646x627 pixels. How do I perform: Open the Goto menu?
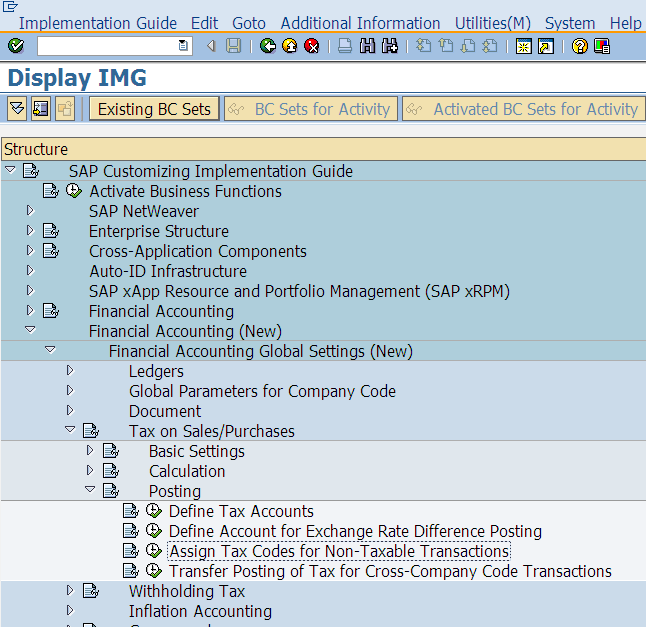[x=249, y=23]
